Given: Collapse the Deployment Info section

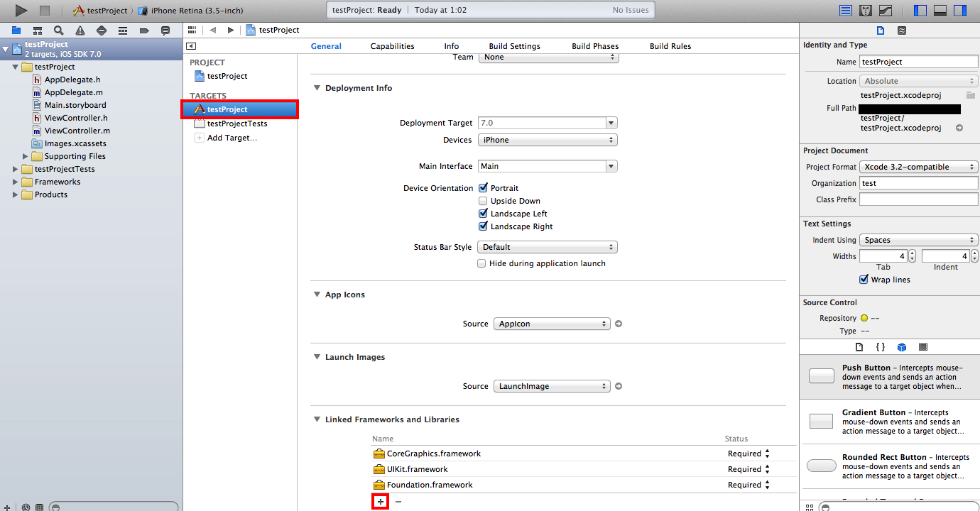Looking at the screenshot, I should [x=317, y=88].
